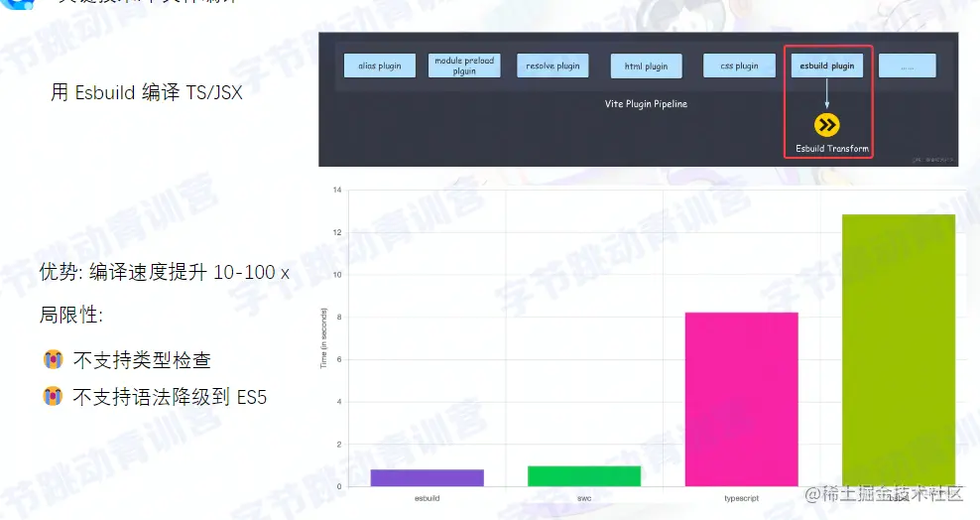Click the 'swc' x-axis label

(x=584, y=498)
